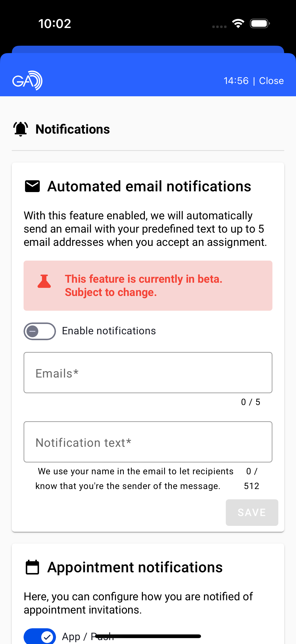
Task: Tap the Appointment notifications heading
Action: pos(135,567)
